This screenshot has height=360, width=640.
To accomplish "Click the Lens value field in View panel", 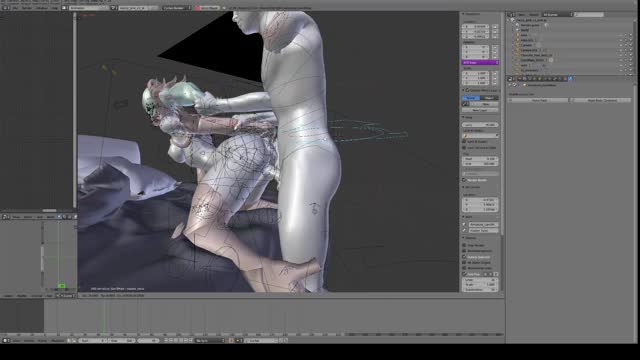I will 480,125.
